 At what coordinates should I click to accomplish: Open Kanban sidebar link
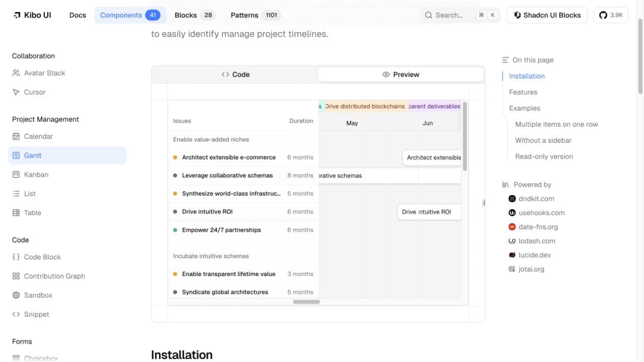click(67, 174)
